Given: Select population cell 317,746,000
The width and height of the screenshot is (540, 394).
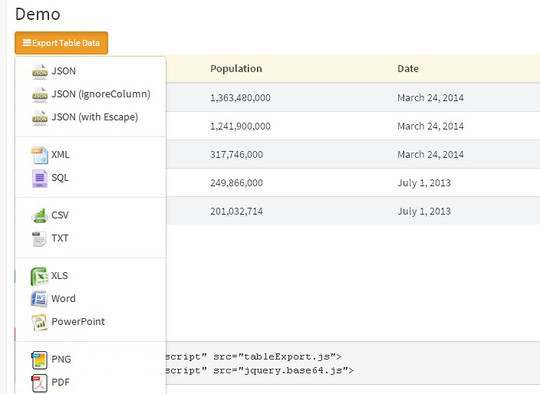Looking at the screenshot, I should pos(237,154).
